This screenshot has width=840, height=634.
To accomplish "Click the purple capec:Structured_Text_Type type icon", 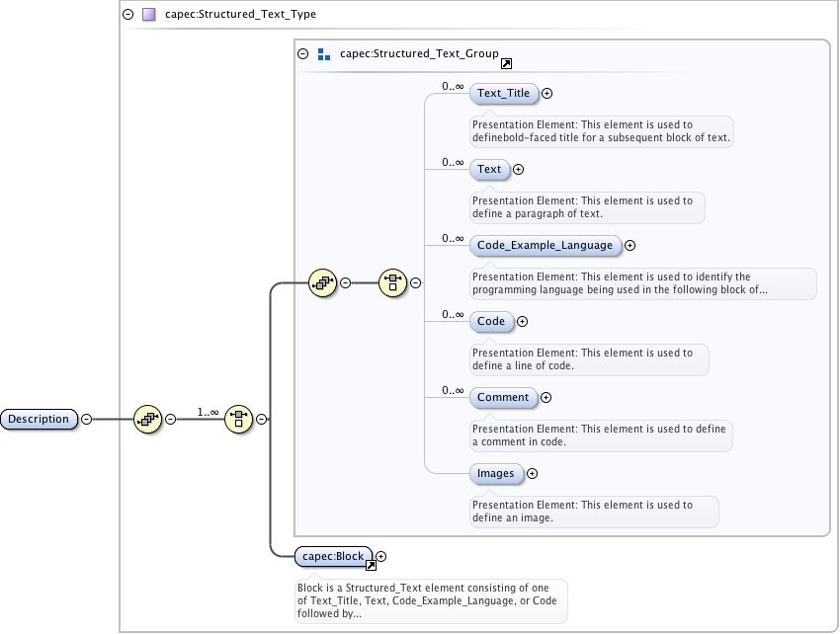I will tap(148, 15).
